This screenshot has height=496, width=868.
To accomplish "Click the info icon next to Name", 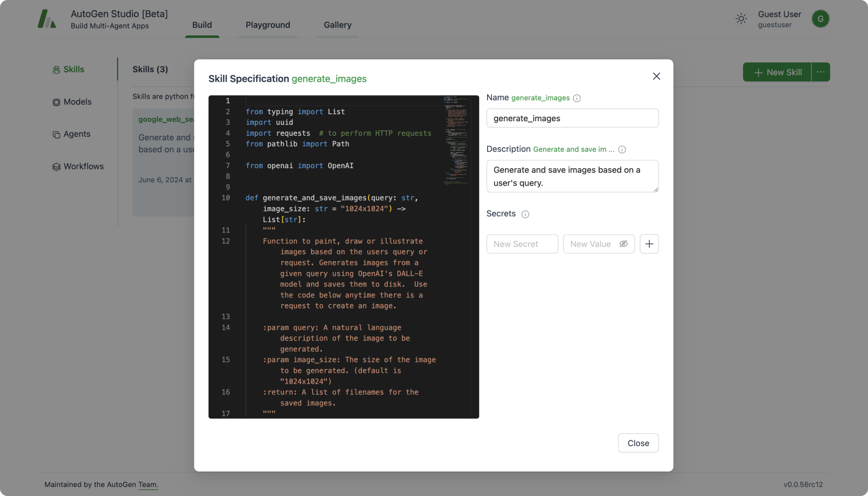I will 577,98.
